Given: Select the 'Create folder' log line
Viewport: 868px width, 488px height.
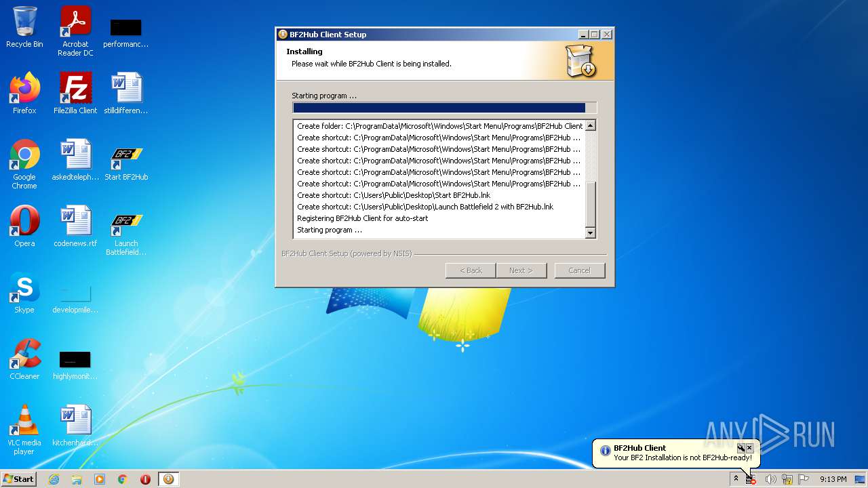Looking at the screenshot, I should pos(439,126).
